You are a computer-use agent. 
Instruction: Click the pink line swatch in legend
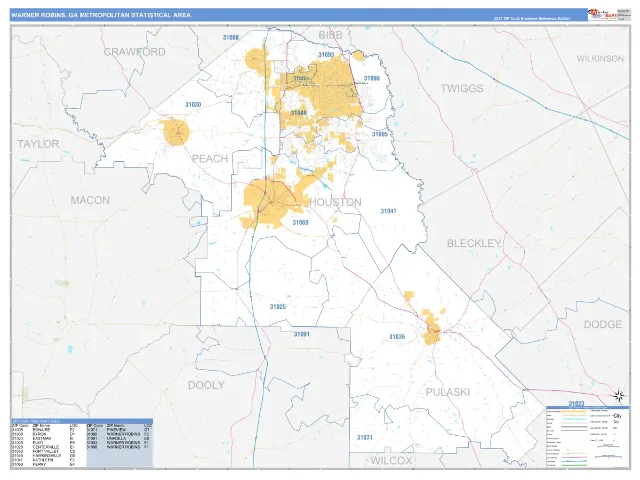click(x=574, y=458)
